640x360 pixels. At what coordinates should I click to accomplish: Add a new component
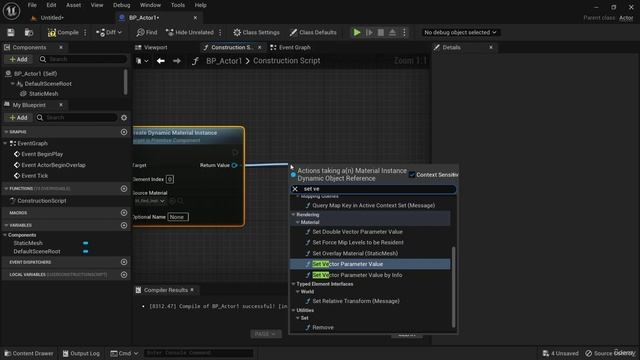(19, 59)
